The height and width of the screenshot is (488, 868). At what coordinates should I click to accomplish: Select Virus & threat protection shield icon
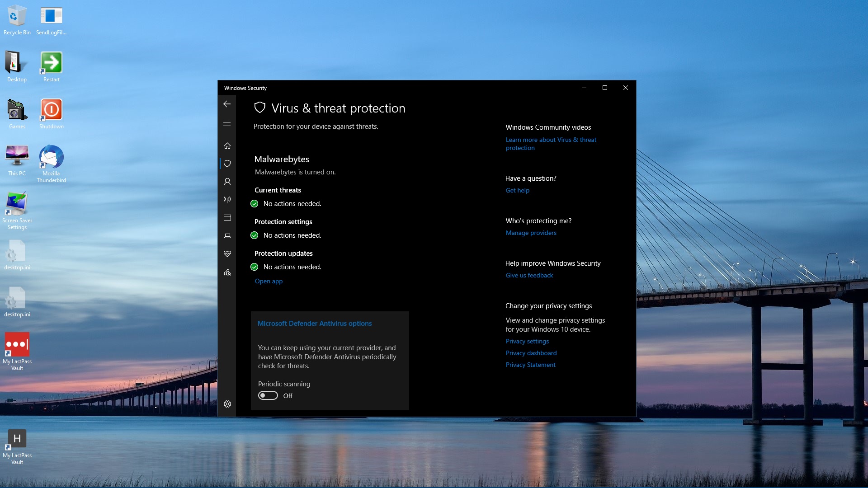tap(227, 164)
